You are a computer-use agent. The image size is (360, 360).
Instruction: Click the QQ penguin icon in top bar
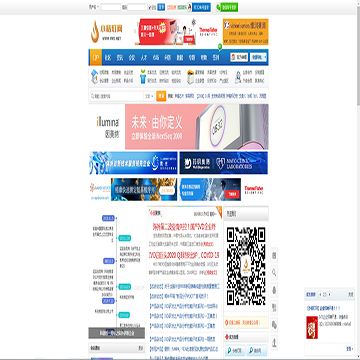[x=189, y=7]
